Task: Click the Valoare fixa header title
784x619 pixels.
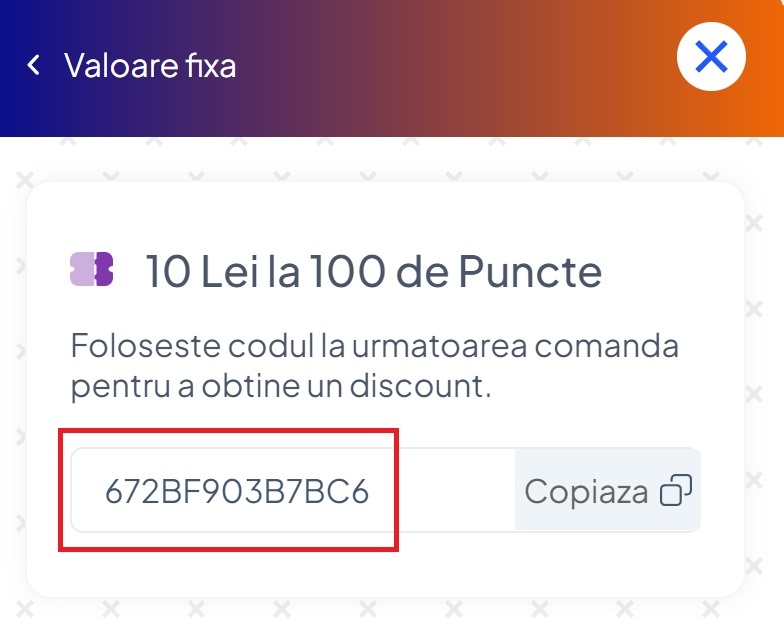Action: click(150, 66)
